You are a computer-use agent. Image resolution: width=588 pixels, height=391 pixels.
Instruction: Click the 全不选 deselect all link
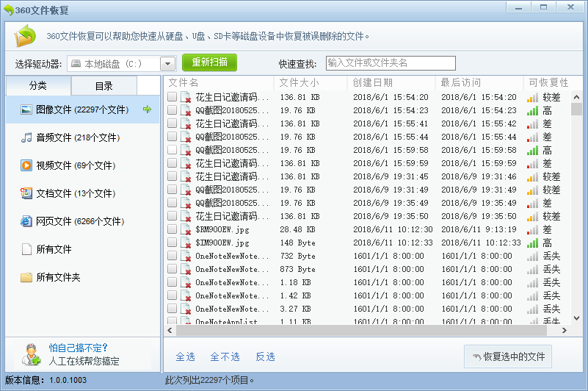[x=225, y=356]
